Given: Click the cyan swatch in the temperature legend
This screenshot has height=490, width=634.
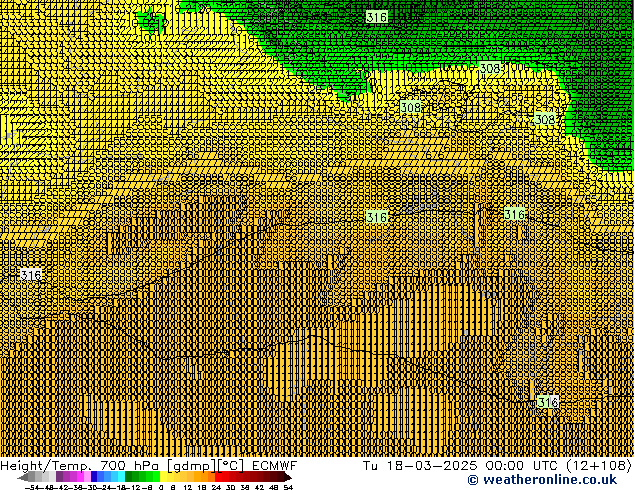Looking at the screenshot, I should pos(121,477).
